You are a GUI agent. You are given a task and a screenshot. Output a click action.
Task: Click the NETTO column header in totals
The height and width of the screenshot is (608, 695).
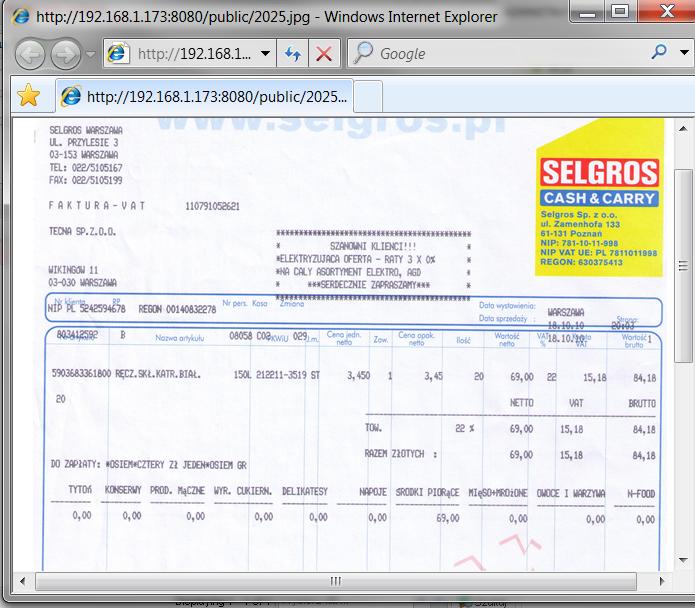(x=522, y=403)
